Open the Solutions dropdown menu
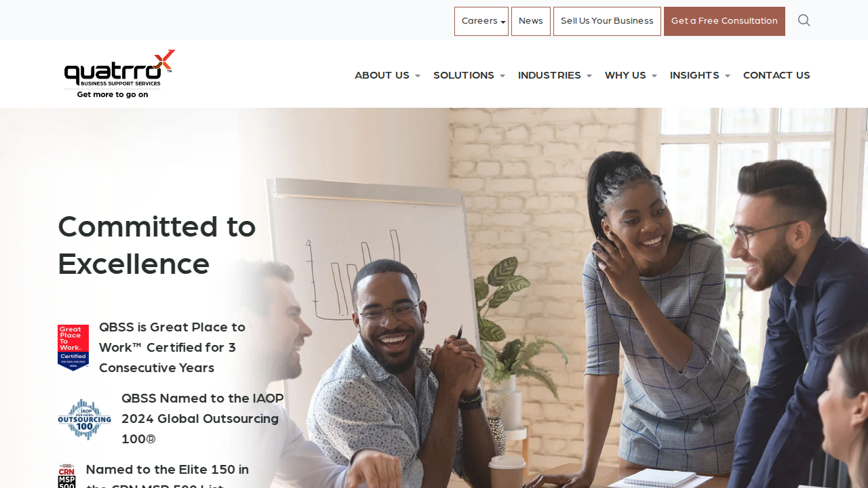868x488 pixels. click(x=469, y=75)
